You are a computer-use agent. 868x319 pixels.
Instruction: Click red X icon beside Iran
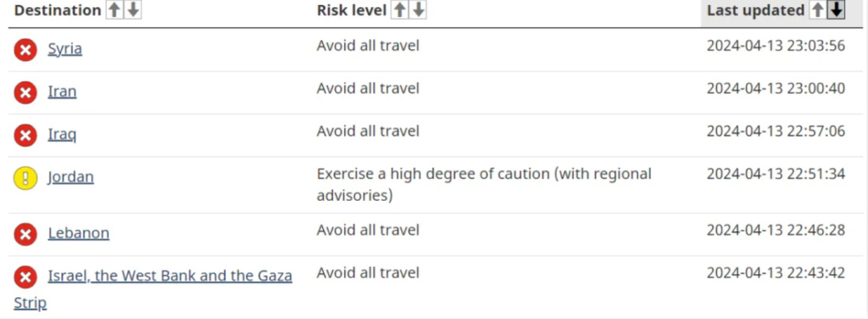click(x=26, y=92)
